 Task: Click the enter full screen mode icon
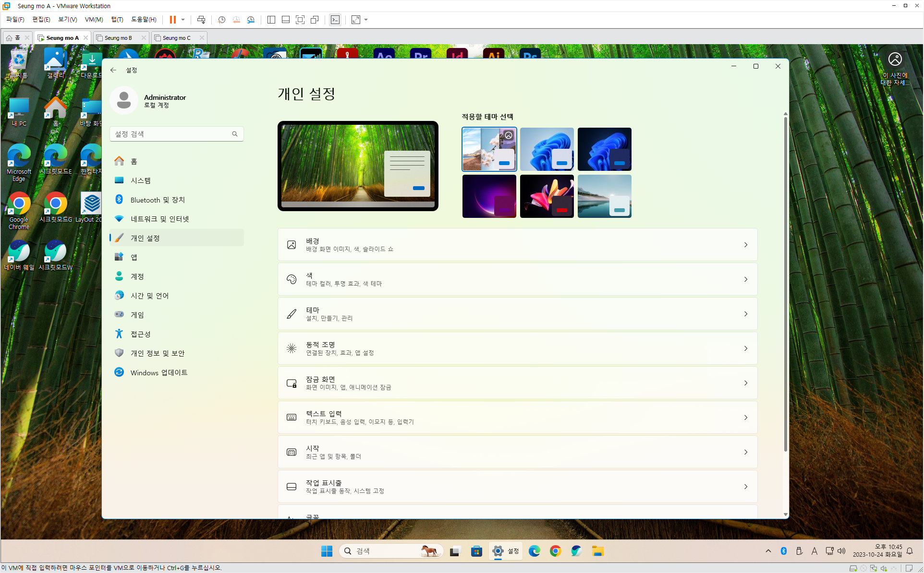pos(300,20)
